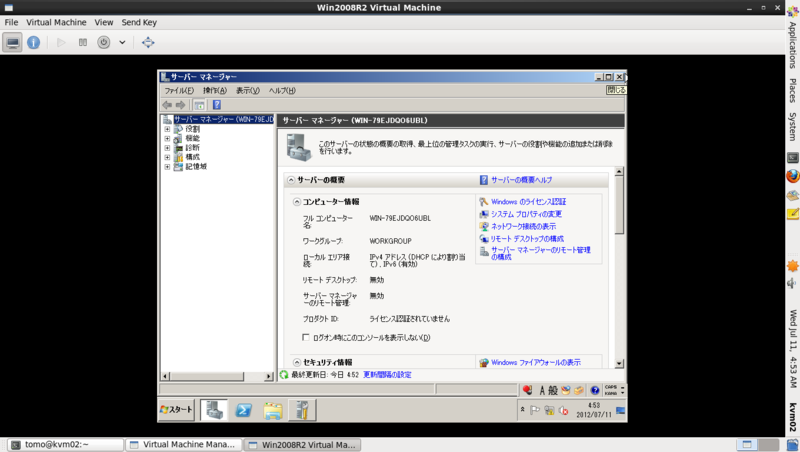Open リモート デスクトップの構成 link

(x=527, y=239)
